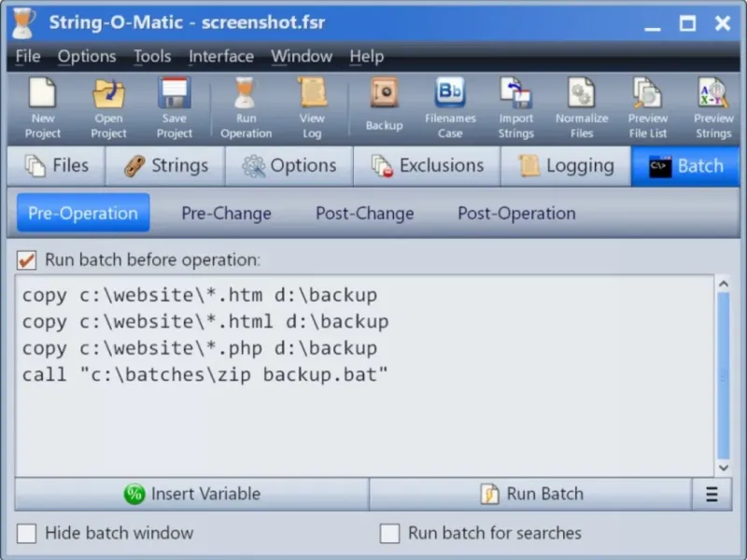This screenshot has width=747, height=560.
Task: Open the File menu
Action: tap(28, 56)
